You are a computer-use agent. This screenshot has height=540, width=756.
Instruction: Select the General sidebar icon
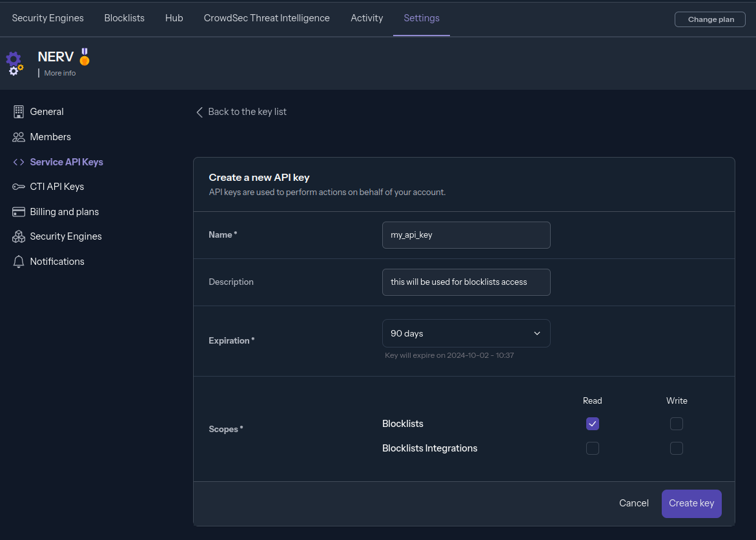(x=18, y=111)
